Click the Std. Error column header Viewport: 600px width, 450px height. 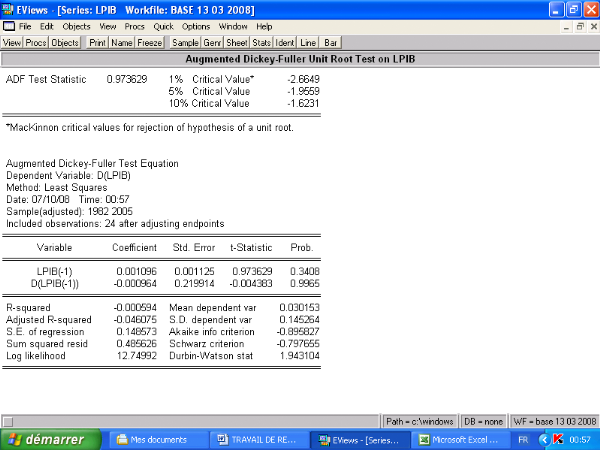[x=194, y=248]
